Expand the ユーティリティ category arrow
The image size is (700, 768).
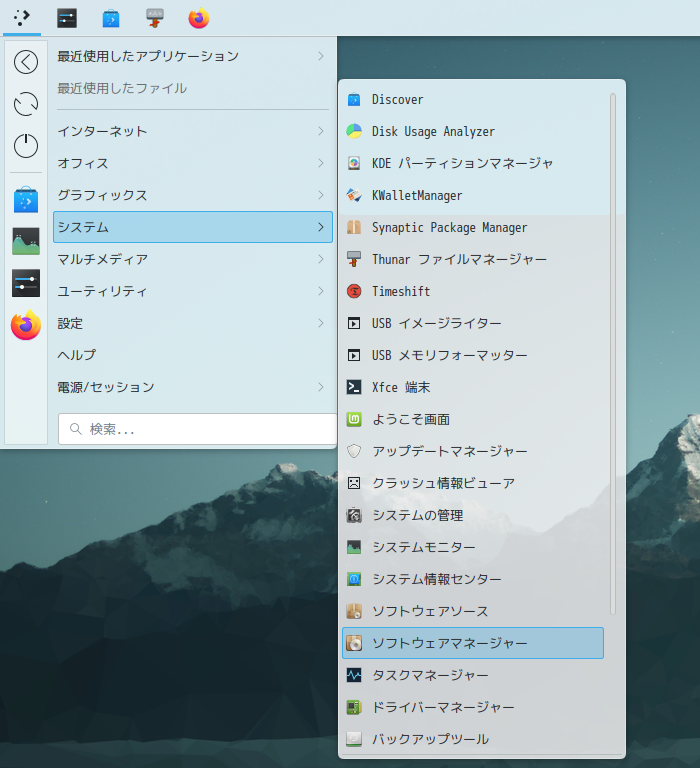321,291
